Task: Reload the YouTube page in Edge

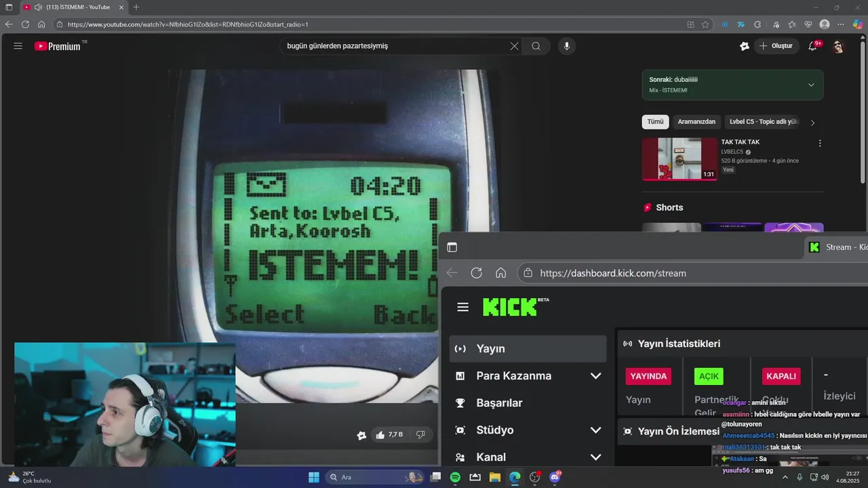Action: click(25, 24)
